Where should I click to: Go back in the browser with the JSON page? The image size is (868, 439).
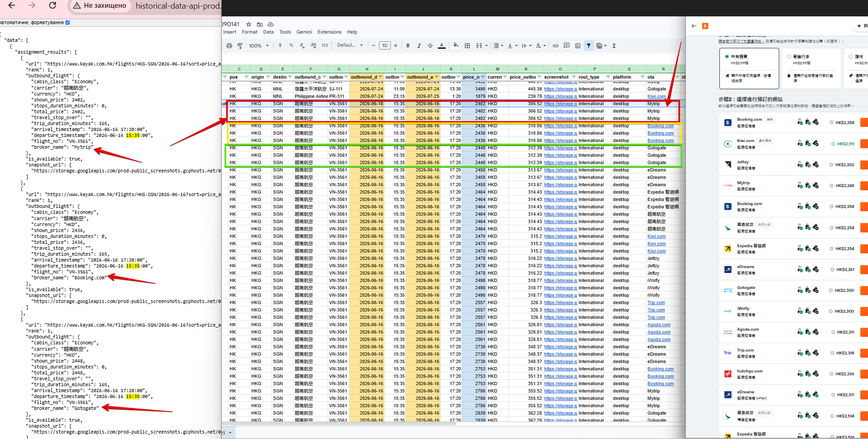pos(12,5)
